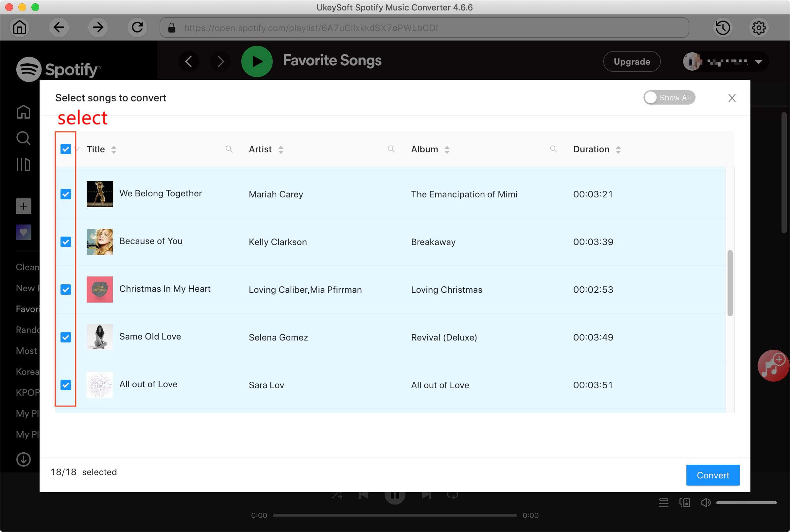Uncheck the Because of You checkbox
Screen dimensions: 790x532
point(65,242)
